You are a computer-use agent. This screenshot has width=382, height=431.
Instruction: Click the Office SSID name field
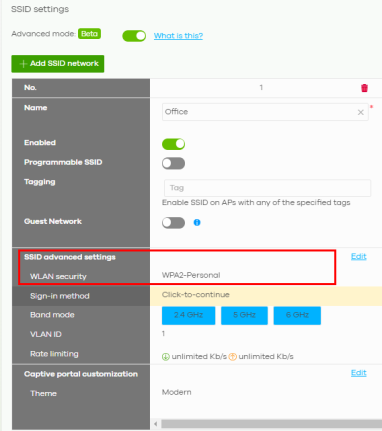(x=265, y=112)
